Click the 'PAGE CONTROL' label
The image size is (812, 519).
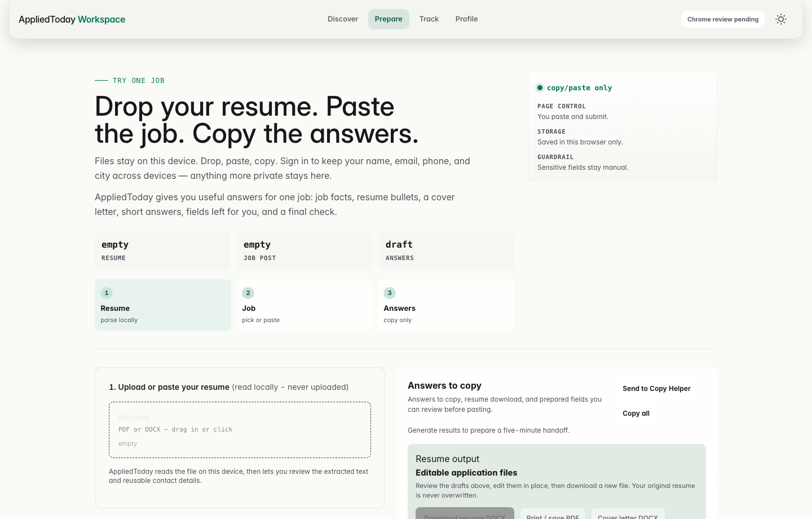point(562,106)
